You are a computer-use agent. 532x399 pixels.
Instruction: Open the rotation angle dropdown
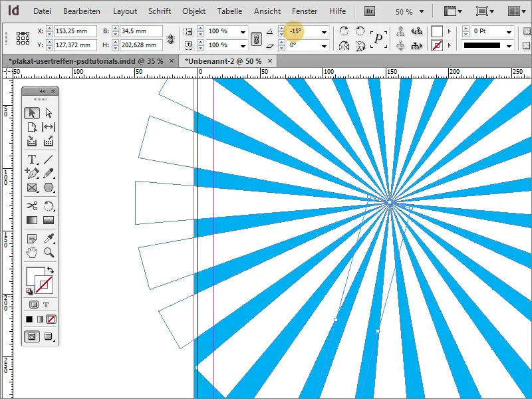pos(324,32)
